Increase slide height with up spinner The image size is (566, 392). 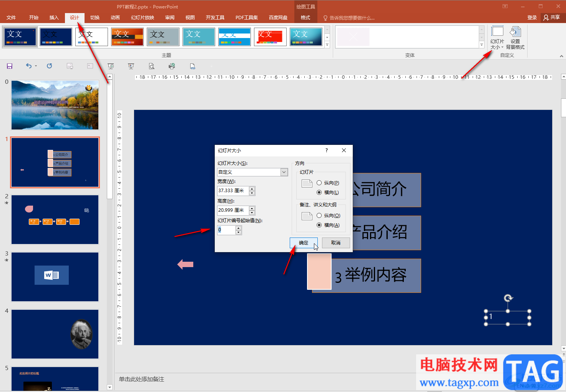point(252,208)
